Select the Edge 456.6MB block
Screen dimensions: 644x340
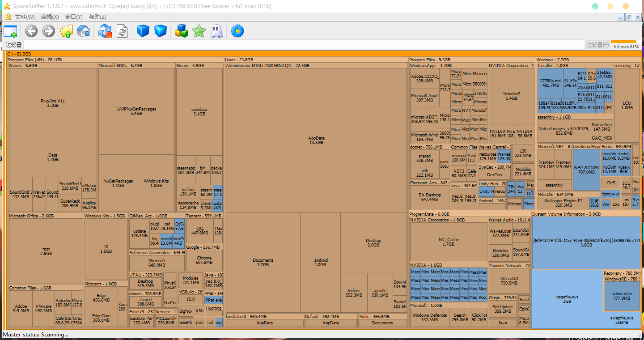click(101, 298)
